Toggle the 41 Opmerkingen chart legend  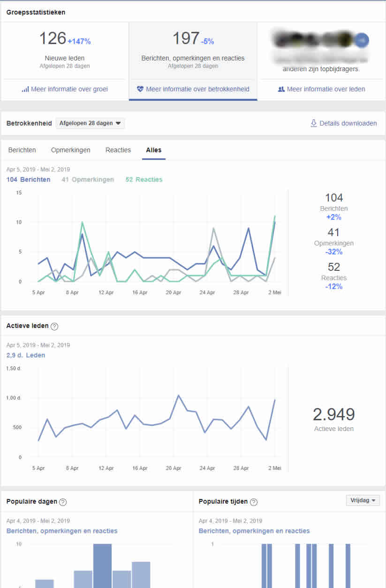88,179
